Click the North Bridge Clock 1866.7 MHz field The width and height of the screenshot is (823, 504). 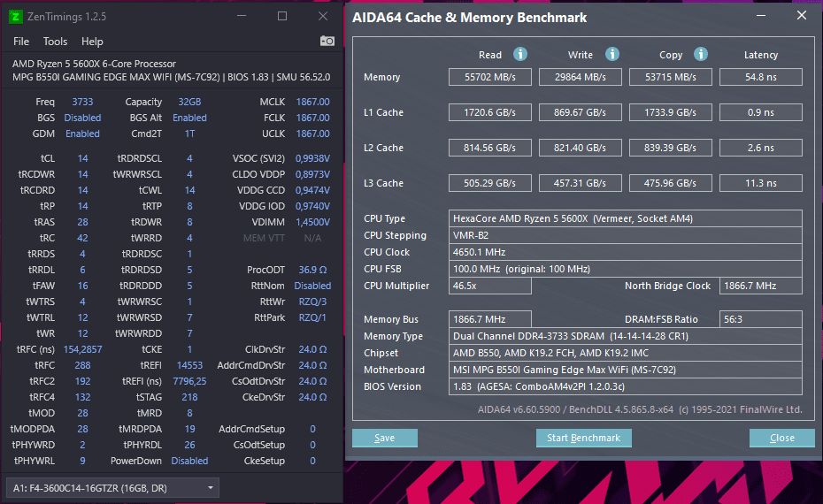(x=760, y=286)
